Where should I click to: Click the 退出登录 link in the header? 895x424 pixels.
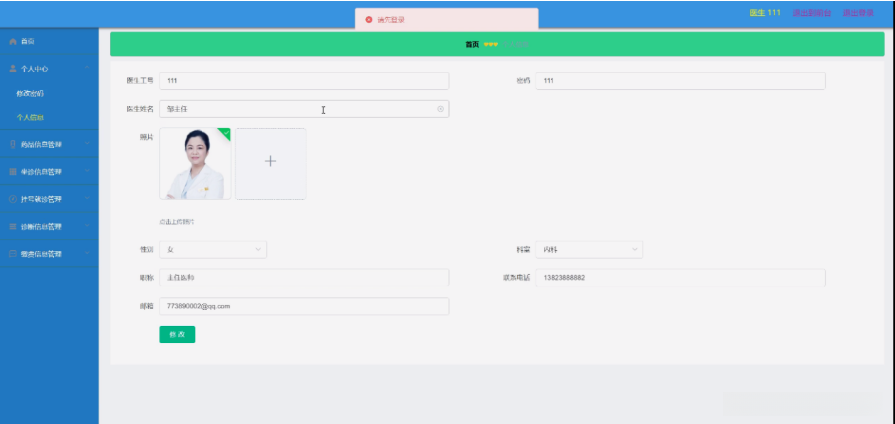tap(858, 13)
